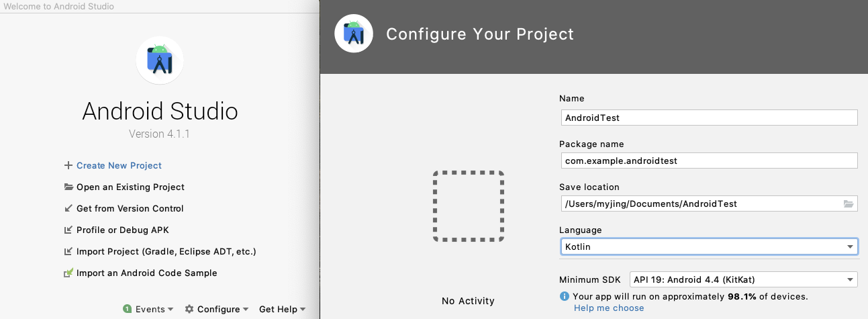Click the Package name text field
The image size is (868, 319).
tap(708, 161)
